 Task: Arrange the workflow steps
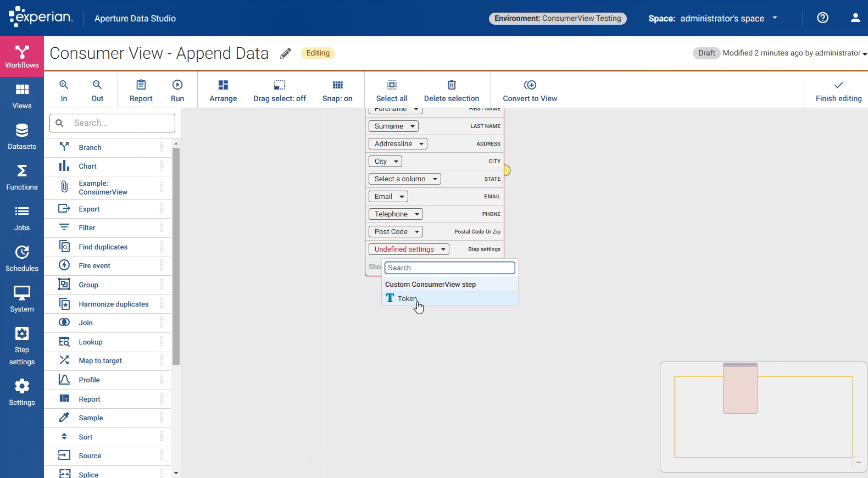pos(223,91)
